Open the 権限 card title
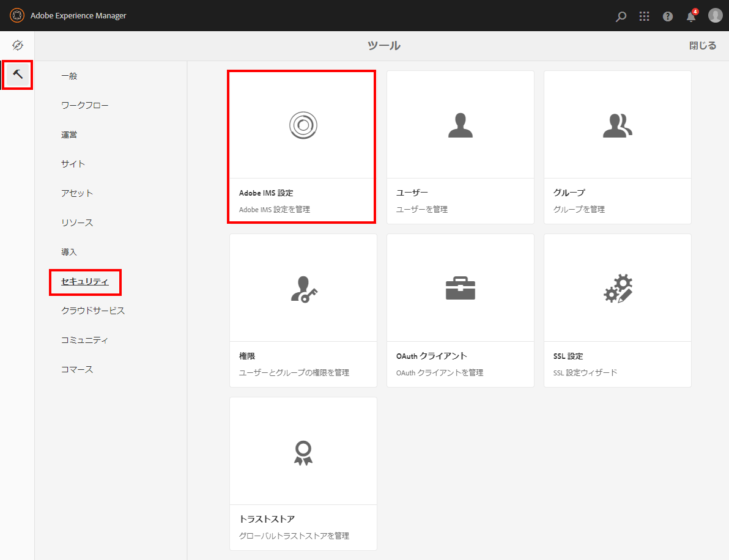 click(247, 356)
